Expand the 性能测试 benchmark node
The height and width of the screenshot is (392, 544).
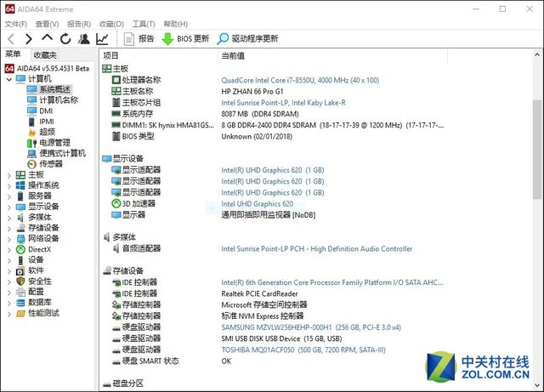pyautogui.click(x=9, y=313)
